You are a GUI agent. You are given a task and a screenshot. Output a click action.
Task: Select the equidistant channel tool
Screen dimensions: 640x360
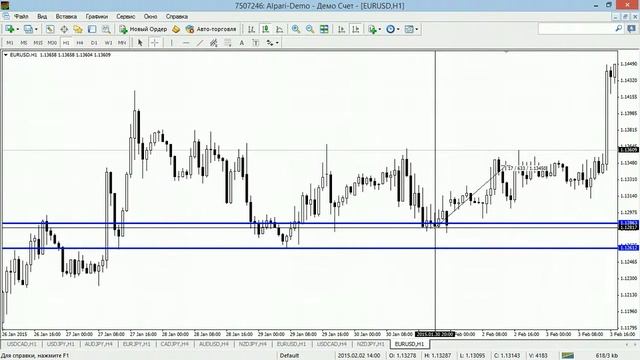(213, 42)
